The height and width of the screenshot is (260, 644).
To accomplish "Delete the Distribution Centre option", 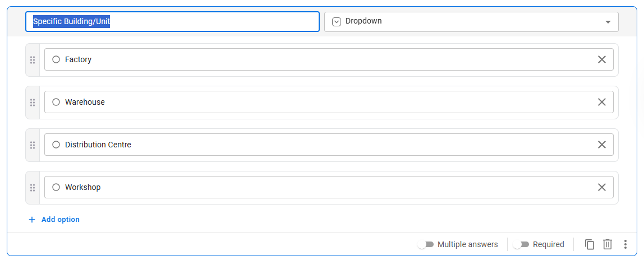I will 601,145.
